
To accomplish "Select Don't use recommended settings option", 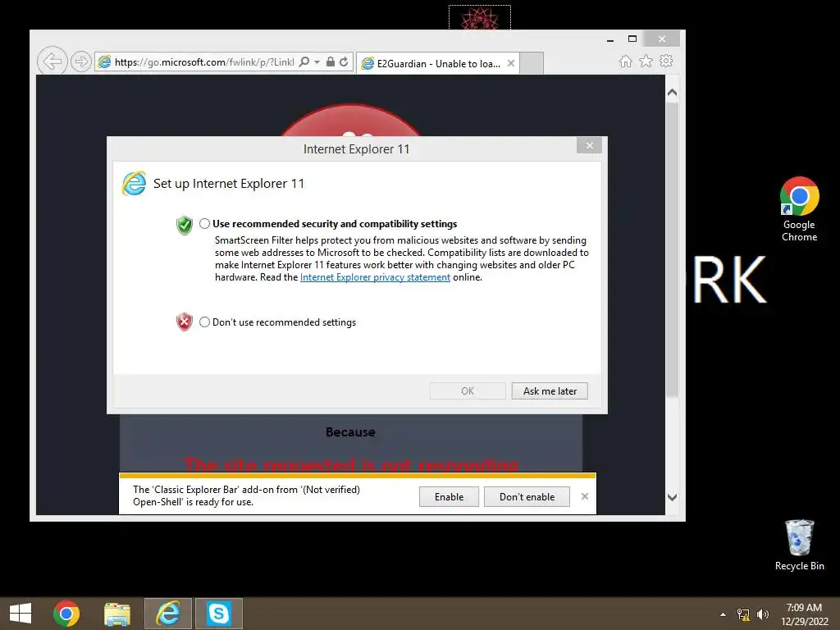I will tap(204, 322).
